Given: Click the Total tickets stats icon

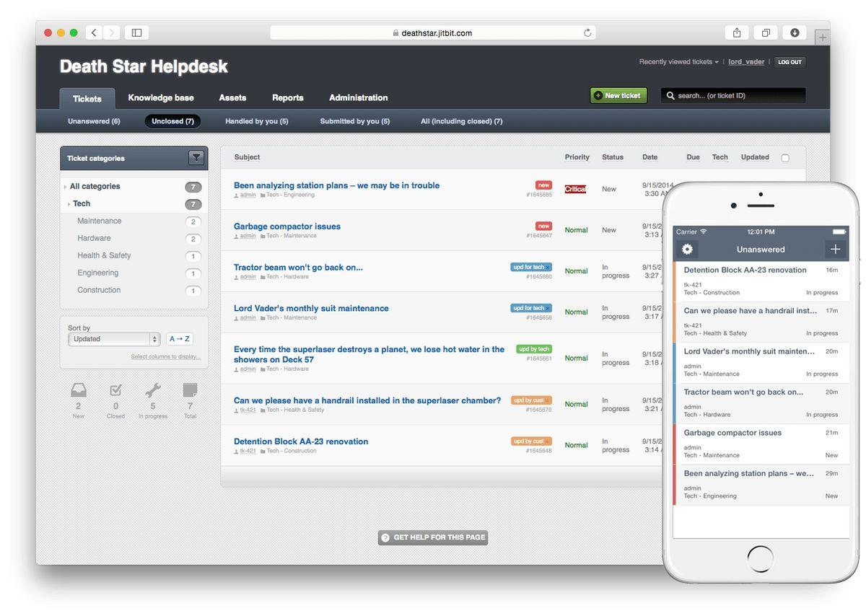Looking at the screenshot, I should (190, 390).
